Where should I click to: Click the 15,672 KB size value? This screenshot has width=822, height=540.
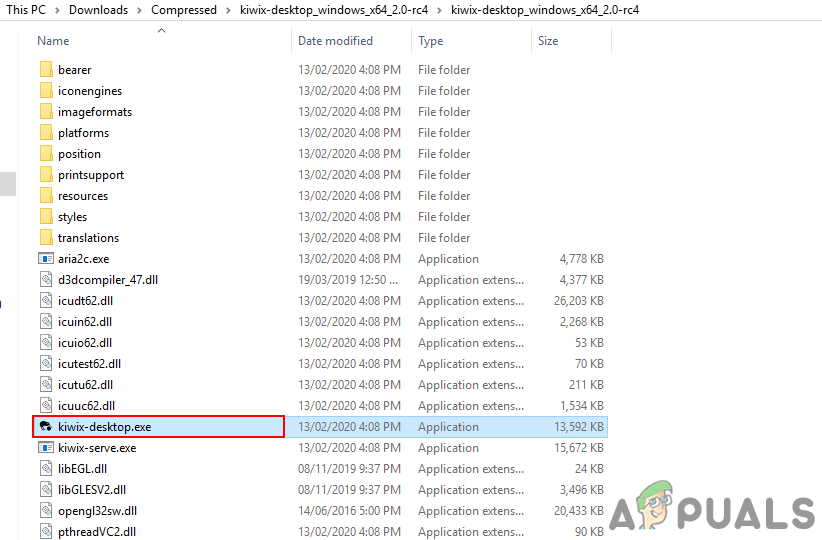coord(579,448)
